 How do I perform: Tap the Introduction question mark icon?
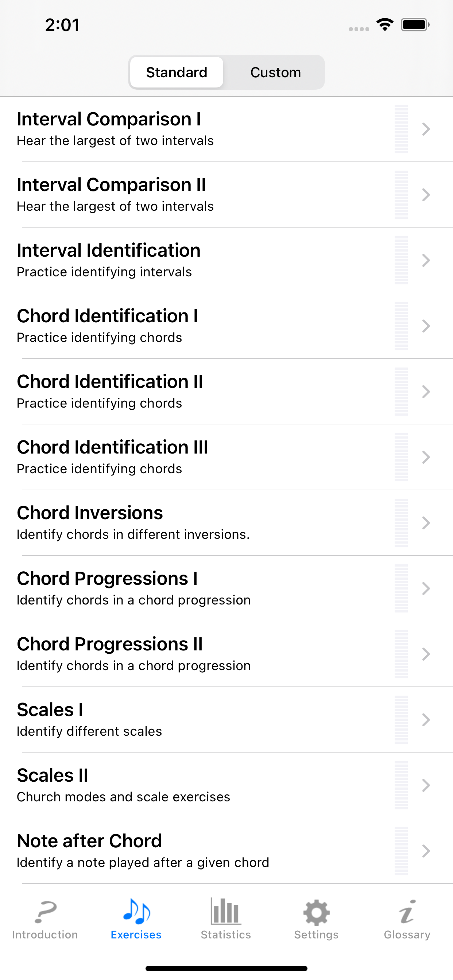(45, 912)
